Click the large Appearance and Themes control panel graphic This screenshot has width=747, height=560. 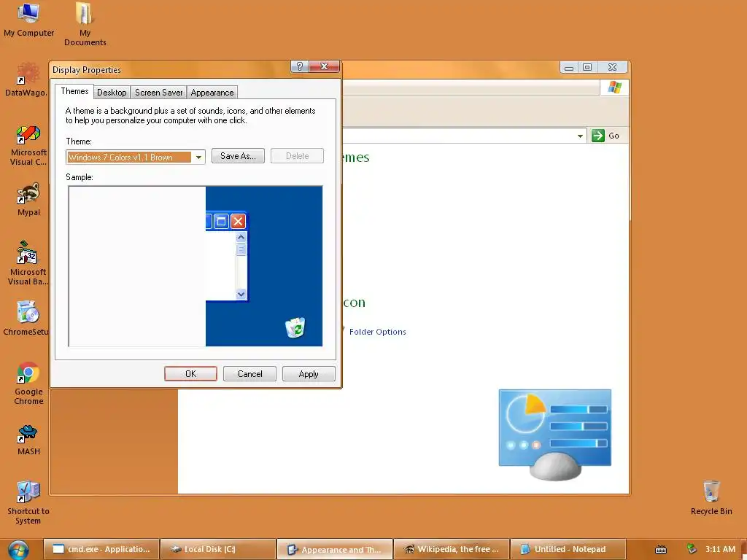pos(555,434)
